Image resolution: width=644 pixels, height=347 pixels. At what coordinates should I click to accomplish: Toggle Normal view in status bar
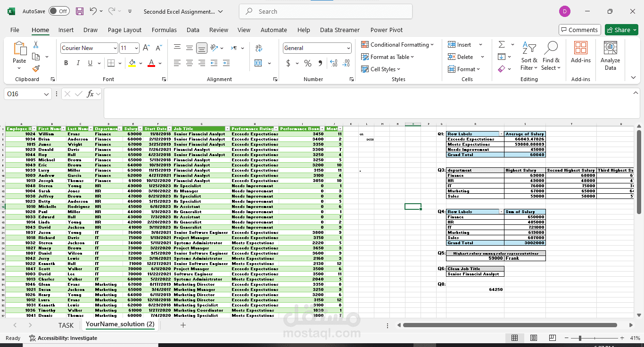(x=515, y=338)
